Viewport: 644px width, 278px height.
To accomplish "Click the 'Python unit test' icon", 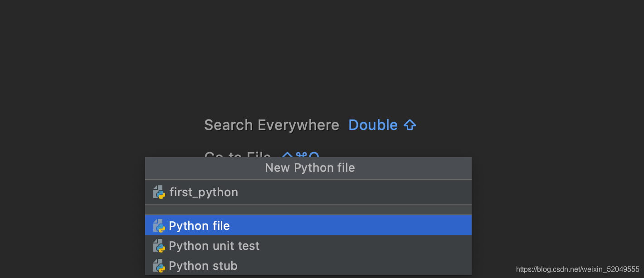I will click(x=159, y=246).
